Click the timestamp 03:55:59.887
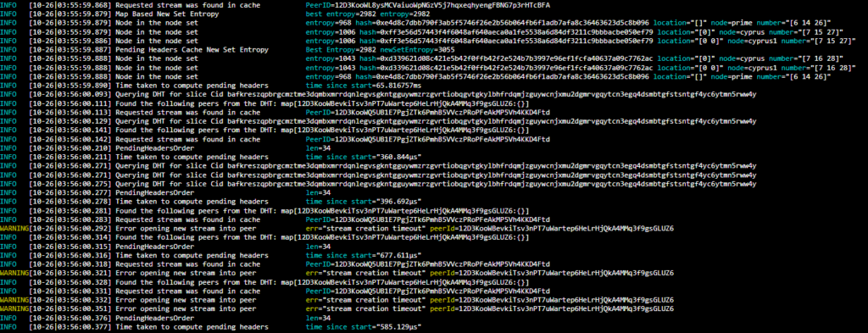The image size is (868, 333). [x=70, y=49]
